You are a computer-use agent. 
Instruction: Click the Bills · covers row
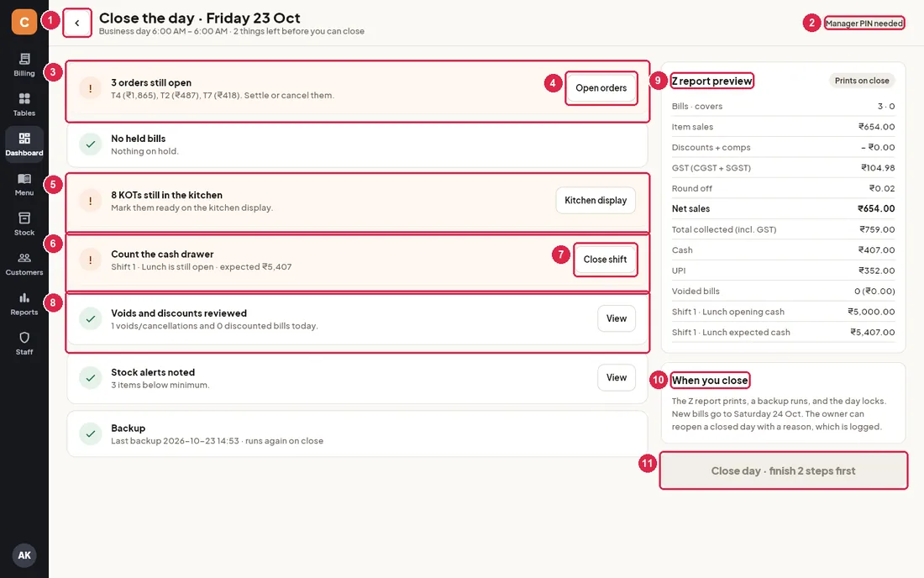tap(783, 106)
